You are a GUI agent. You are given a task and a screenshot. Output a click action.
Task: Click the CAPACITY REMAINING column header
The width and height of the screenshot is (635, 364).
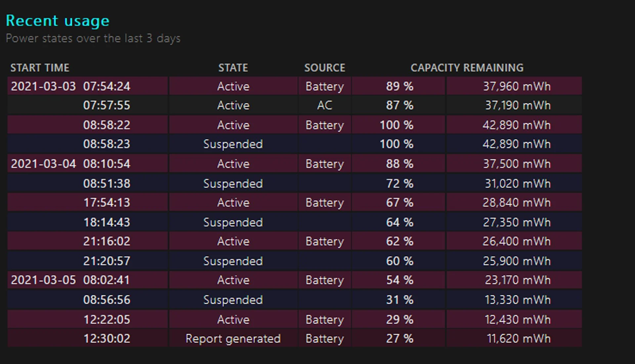[x=467, y=68]
